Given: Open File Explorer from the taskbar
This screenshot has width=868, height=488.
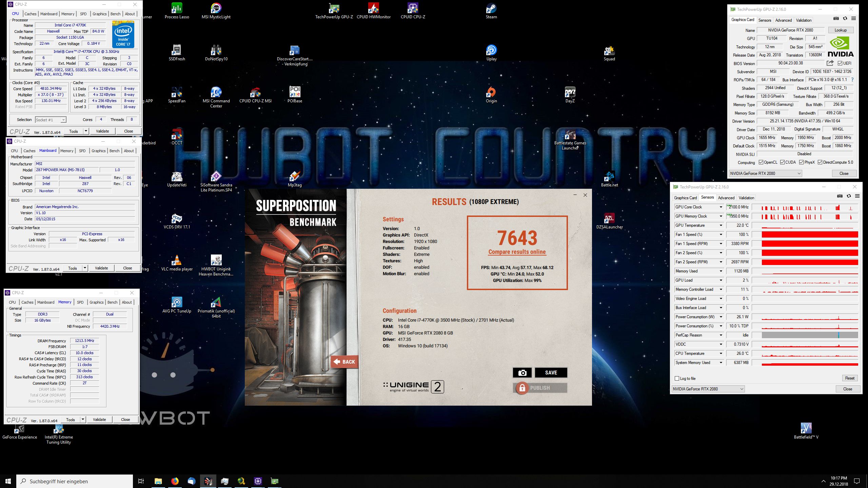Looking at the screenshot, I should (158, 481).
